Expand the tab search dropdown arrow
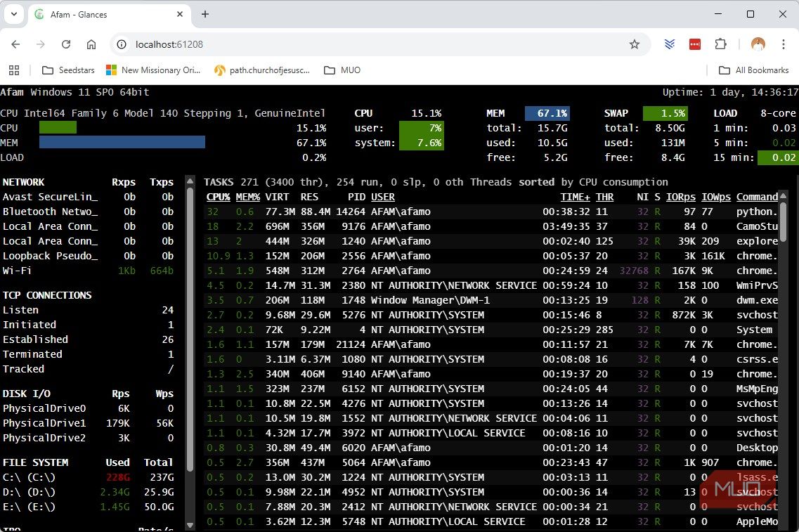 click(x=14, y=14)
